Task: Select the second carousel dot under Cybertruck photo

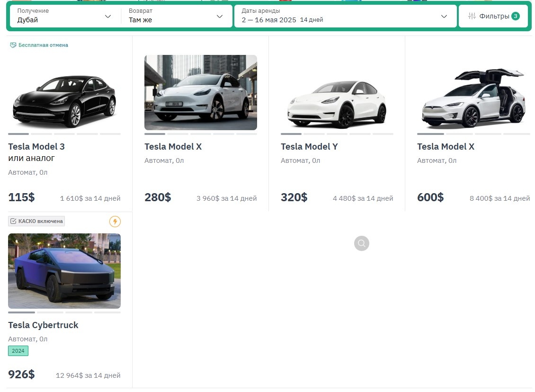Action: point(50,312)
